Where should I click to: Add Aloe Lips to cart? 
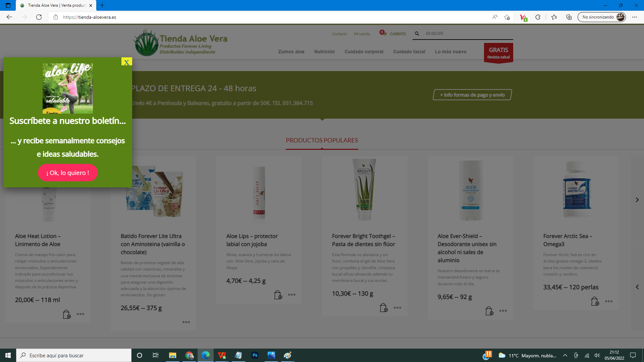click(278, 295)
